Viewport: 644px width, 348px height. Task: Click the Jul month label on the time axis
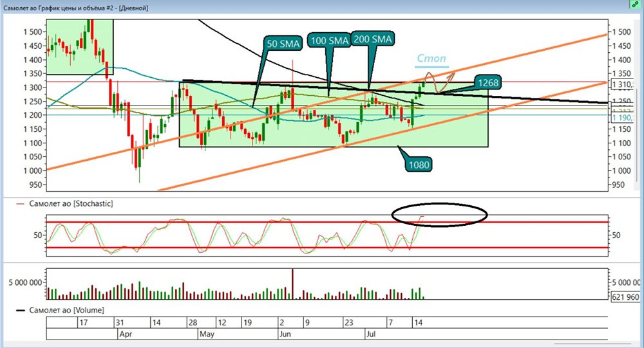[371, 334]
